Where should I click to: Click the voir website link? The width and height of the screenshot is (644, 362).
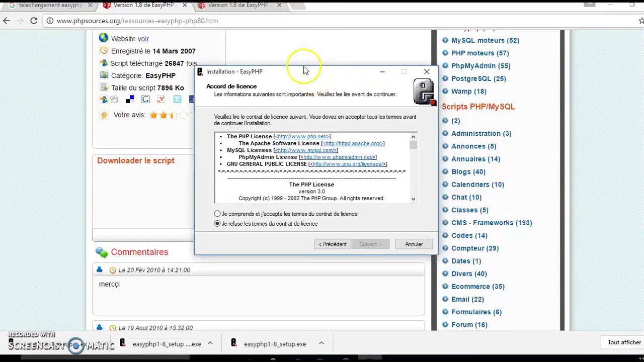143,39
